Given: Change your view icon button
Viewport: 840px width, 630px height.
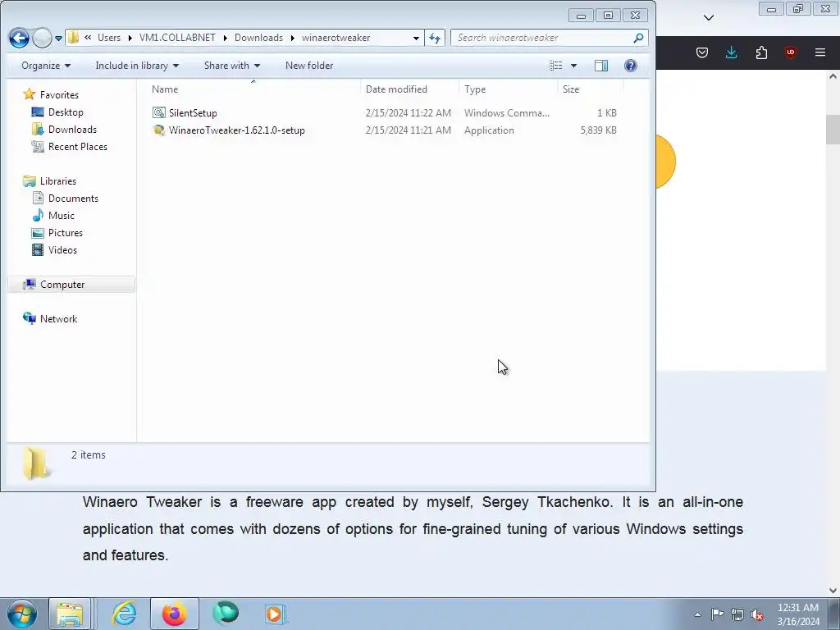Looking at the screenshot, I should pos(556,66).
